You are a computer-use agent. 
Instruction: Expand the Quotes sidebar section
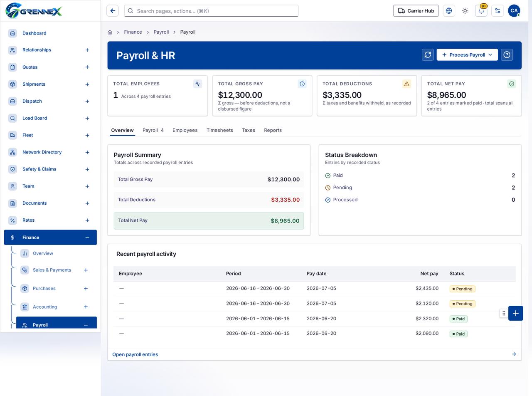[x=87, y=67]
